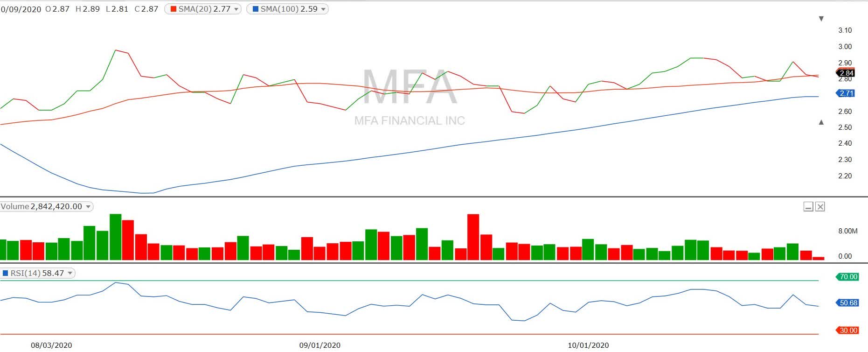Viewport: 868px width, 352px height.
Task: Click the 2.84 current price label
Action: tap(846, 73)
